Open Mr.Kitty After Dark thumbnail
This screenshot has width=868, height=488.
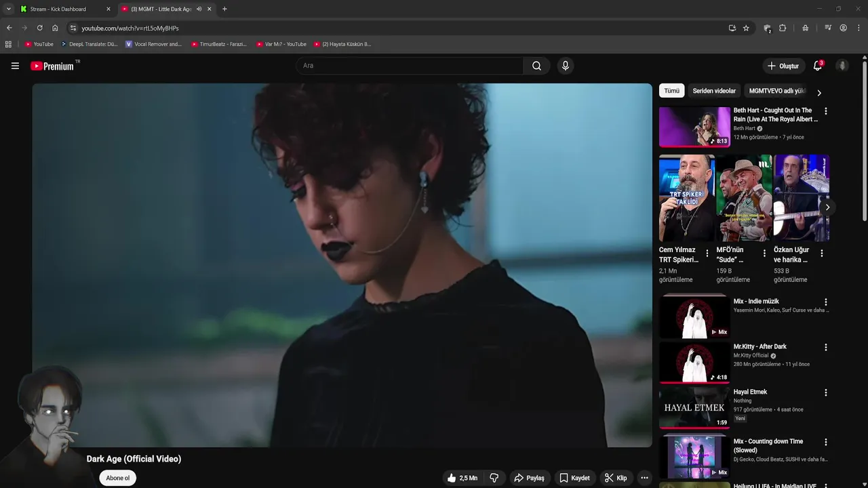(694, 363)
